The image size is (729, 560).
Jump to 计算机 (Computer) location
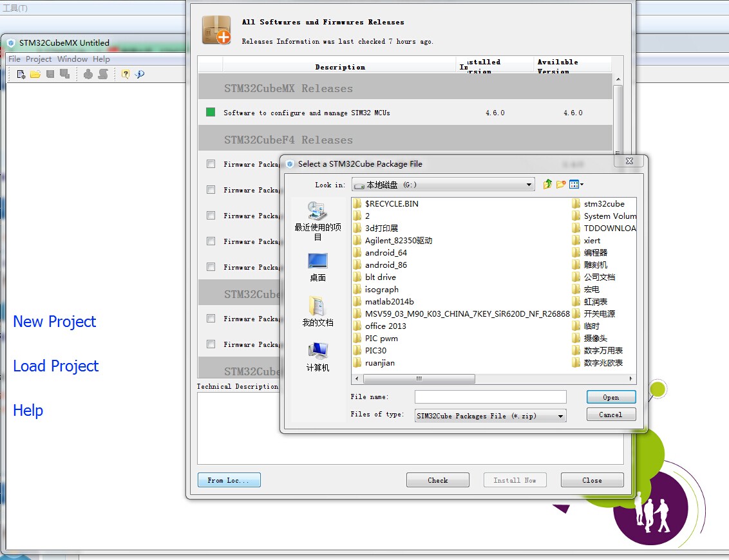pos(317,357)
